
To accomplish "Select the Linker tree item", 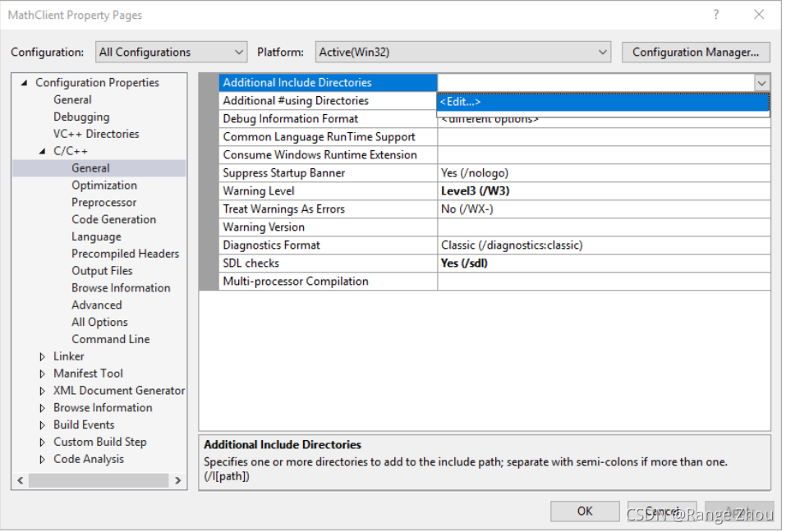I will pos(69,356).
